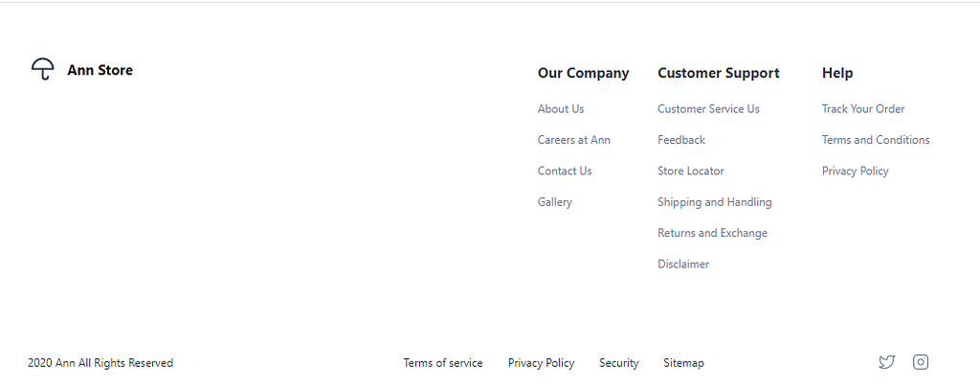Open the Instagram icon link
980x390 pixels.
[x=920, y=362]
